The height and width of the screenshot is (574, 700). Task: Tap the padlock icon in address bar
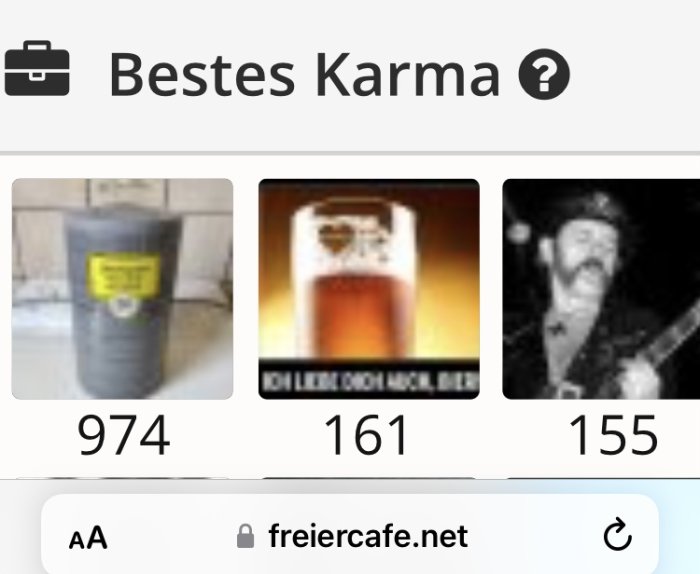[246, 536]
